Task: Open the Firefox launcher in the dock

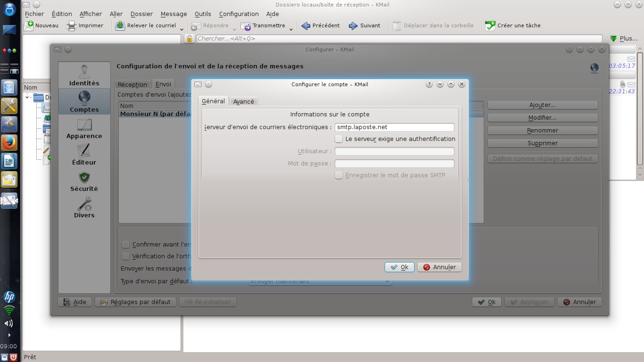Action: tap(10, 143)
